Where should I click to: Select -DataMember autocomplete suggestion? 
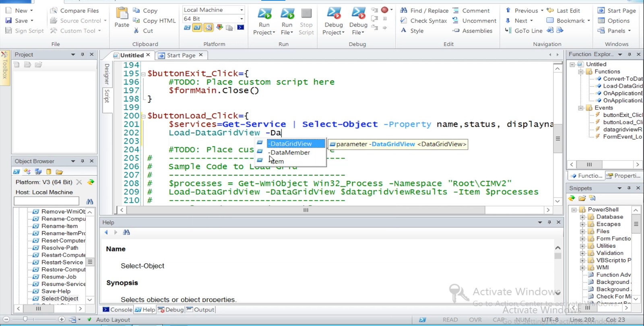[290, 153]
